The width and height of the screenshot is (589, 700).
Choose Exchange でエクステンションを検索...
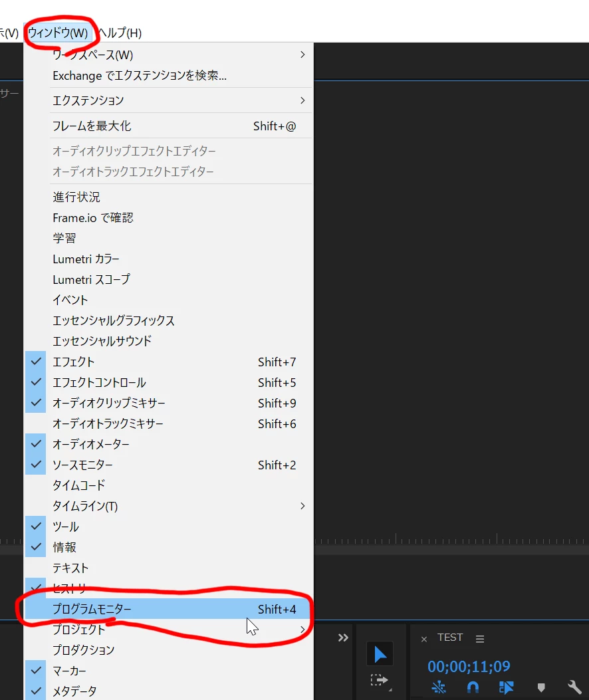pyautogui.click(x=168, y=75)
